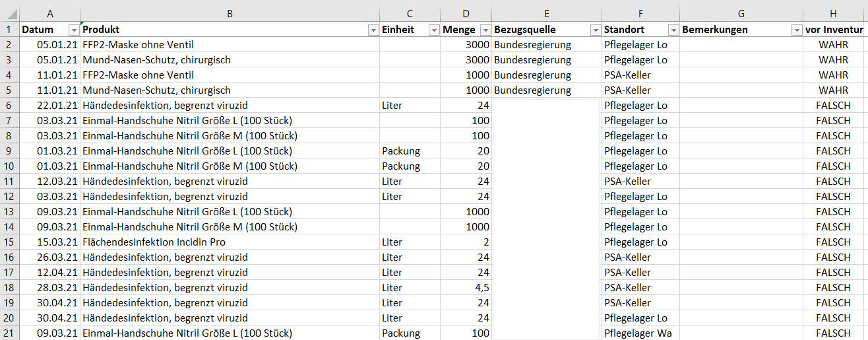The image size is (868, 340).
Task: Select 'Händedesinfektion, begrenzt viruzid' in row 6
Action: click(230, 106)
